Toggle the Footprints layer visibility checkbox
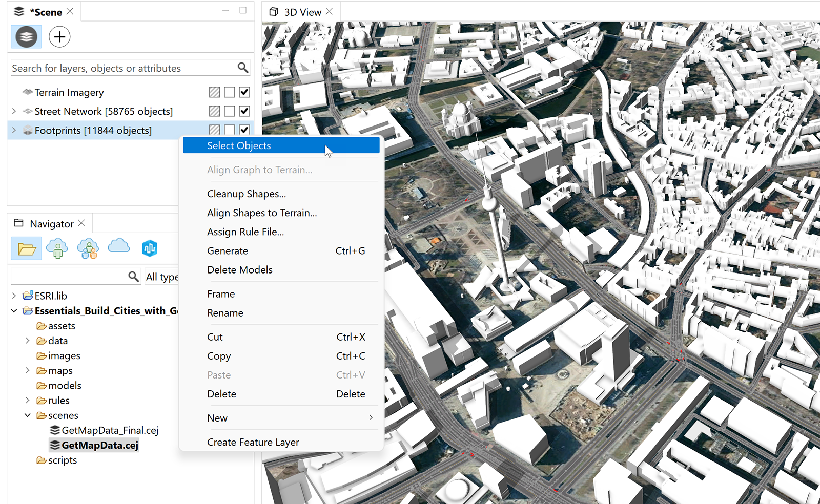Viewport: 820px width, 504px height. 244,130
